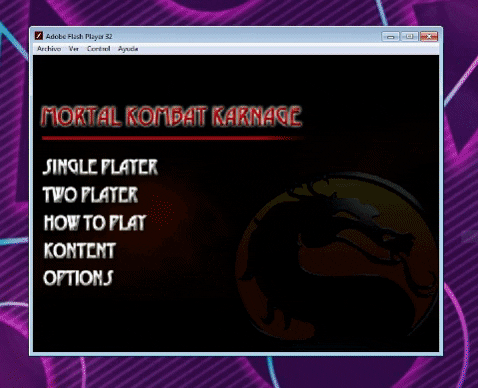Open the Ver menu

(74, 49)
